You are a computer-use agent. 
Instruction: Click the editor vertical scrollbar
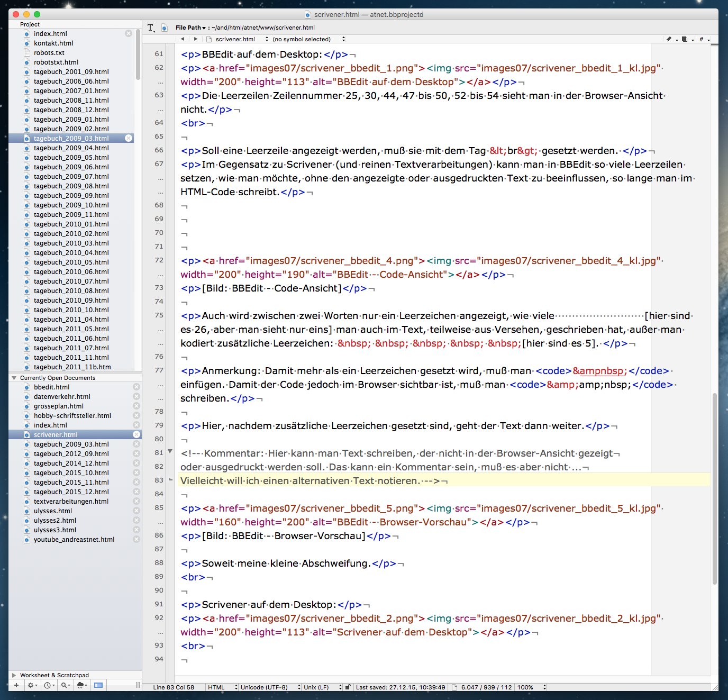click(715, 488)
